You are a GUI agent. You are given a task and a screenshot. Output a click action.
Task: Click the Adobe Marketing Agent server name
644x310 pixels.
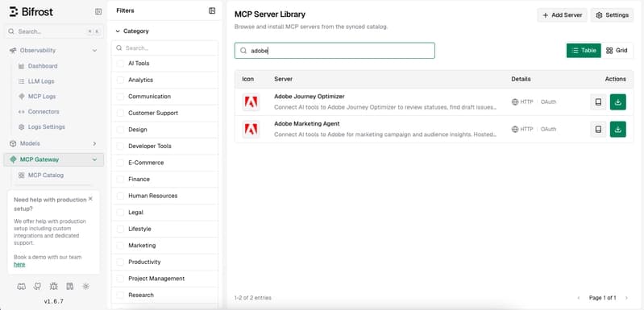307,124
